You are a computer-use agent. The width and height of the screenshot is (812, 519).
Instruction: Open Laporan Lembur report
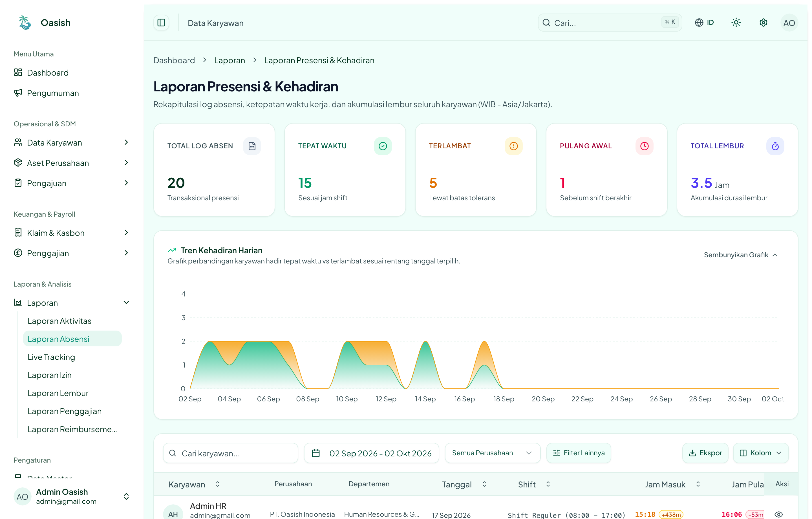72,393
